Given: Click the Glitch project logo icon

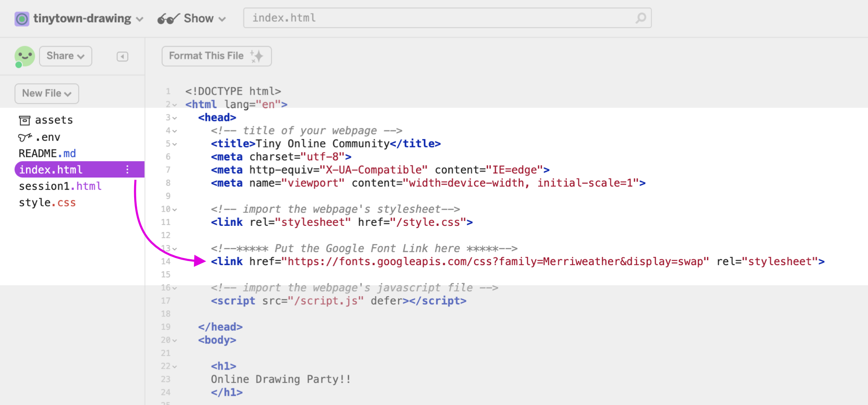Looking at the screenshot, I should 22,18.
